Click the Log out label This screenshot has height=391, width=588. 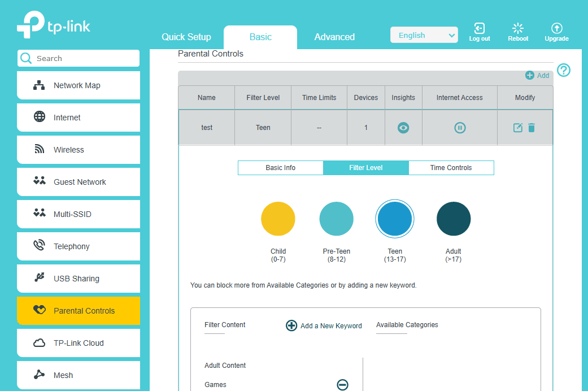(479, 38)
